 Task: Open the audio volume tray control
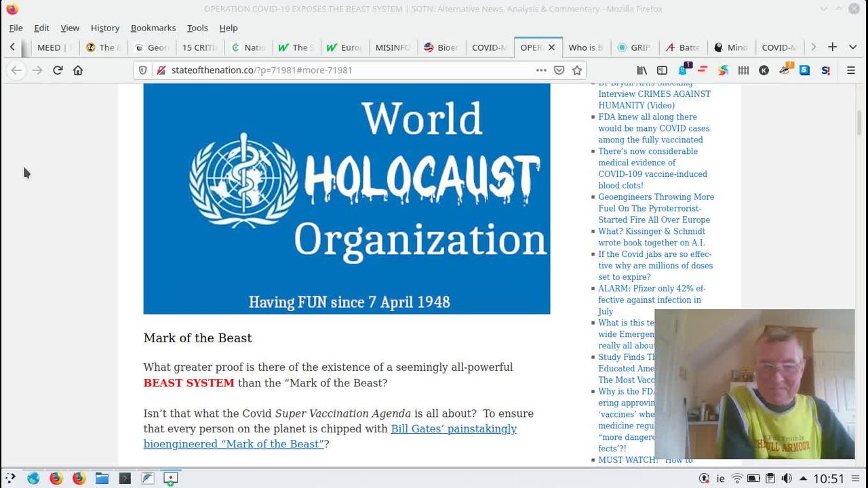[x=787, y=479]
